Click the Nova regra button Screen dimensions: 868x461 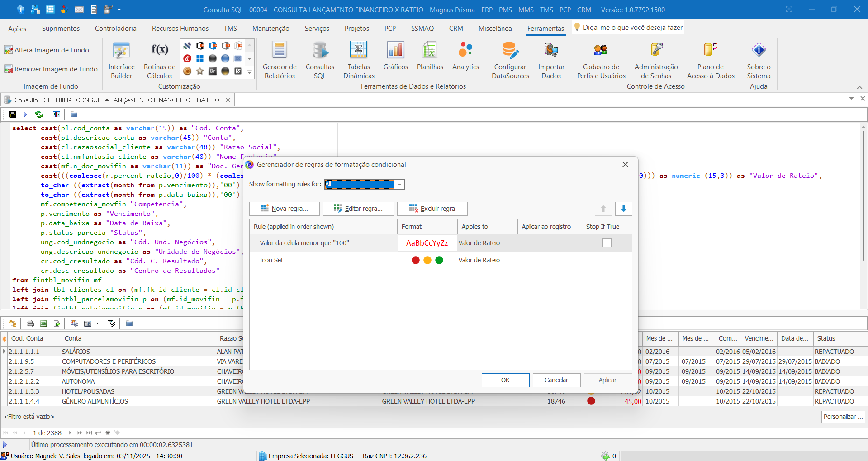(x=284, y=209)
